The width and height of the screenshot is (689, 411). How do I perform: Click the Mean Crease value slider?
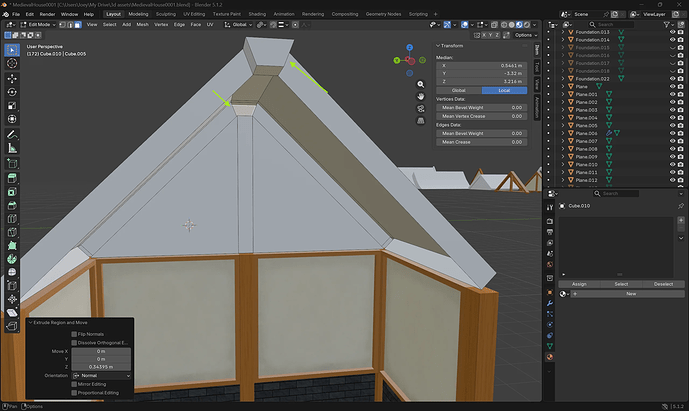point(482,142)
